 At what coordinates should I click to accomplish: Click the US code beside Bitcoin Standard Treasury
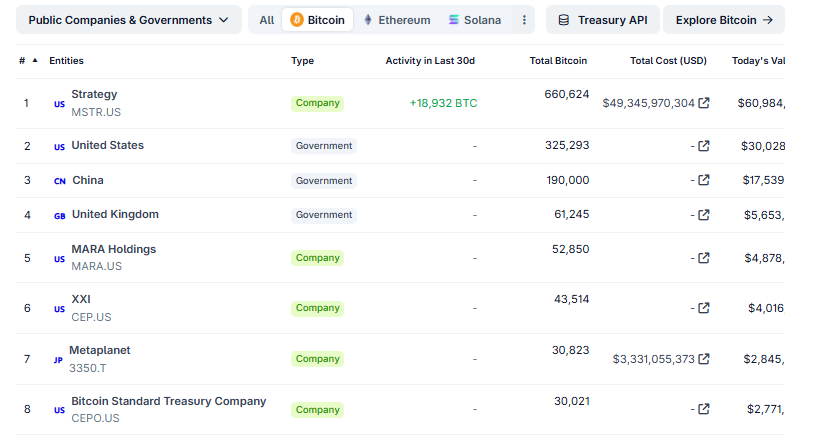(59, 410)
